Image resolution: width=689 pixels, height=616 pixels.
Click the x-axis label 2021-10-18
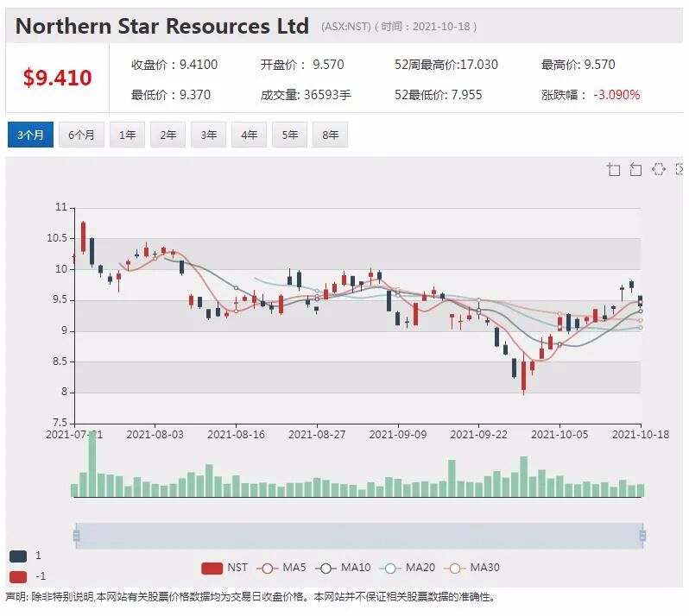[641, 435]
